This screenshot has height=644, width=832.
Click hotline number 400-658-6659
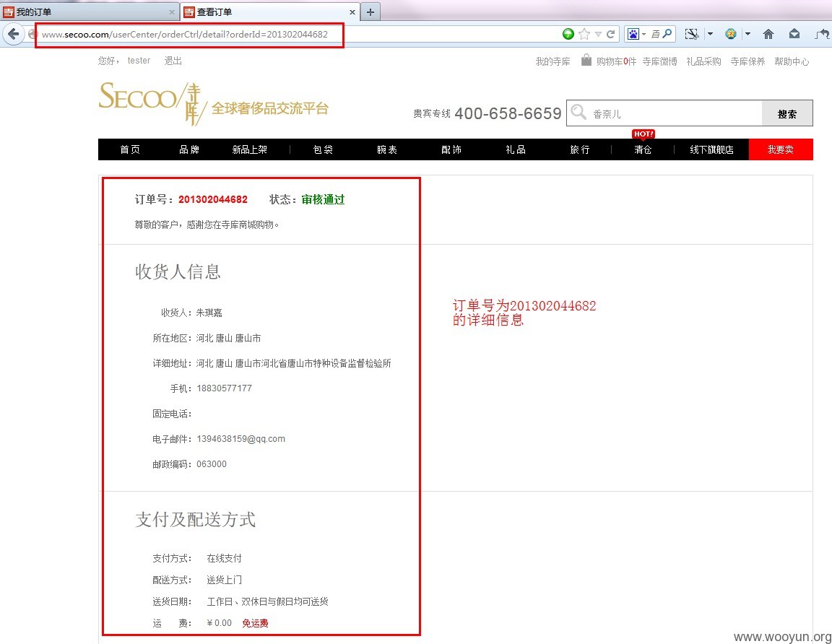tap(508, 113)
